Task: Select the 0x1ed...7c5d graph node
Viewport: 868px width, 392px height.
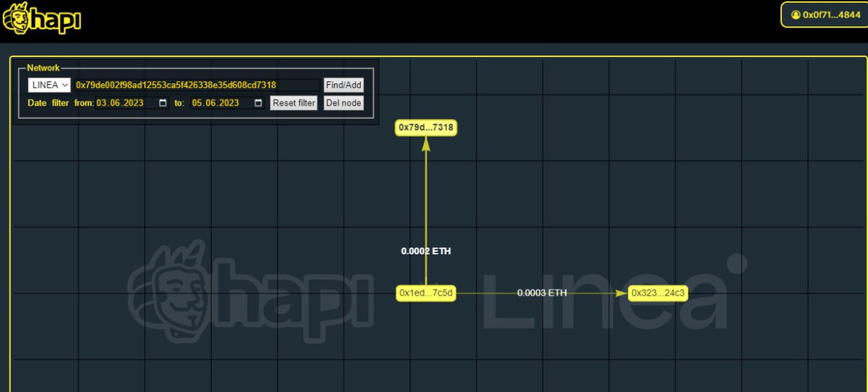Action: (426, 293)
